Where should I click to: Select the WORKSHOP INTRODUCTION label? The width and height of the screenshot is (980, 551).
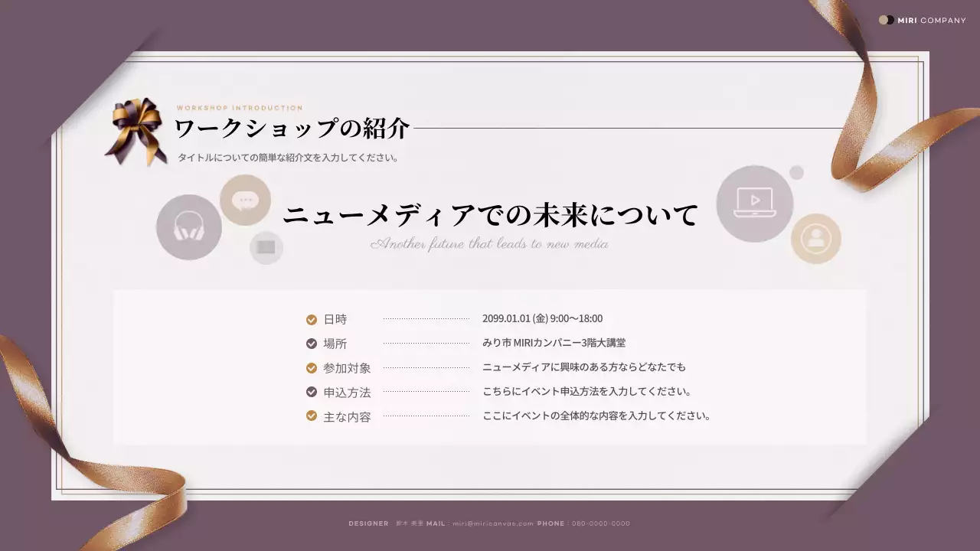pyautogui.click(x=239, y=108)
